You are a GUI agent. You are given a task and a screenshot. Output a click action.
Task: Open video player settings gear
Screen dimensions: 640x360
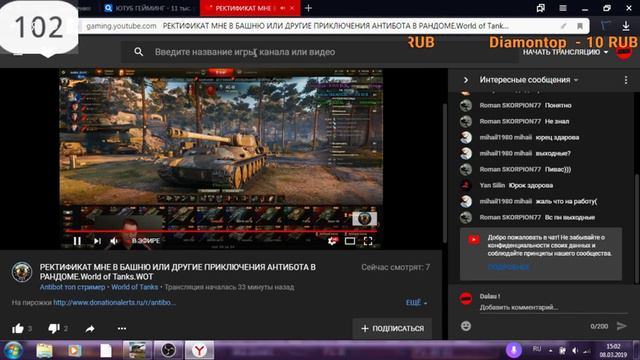[x=333, y=241]
